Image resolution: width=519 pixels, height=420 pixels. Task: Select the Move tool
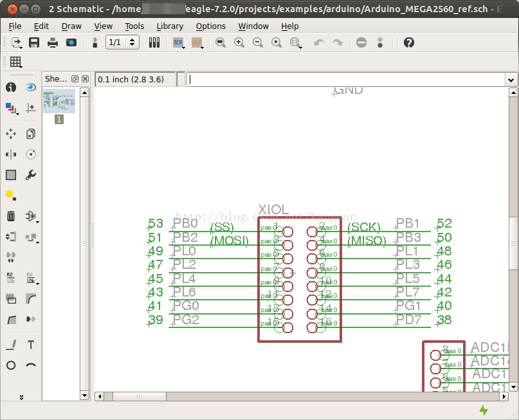tap(11, 134)
